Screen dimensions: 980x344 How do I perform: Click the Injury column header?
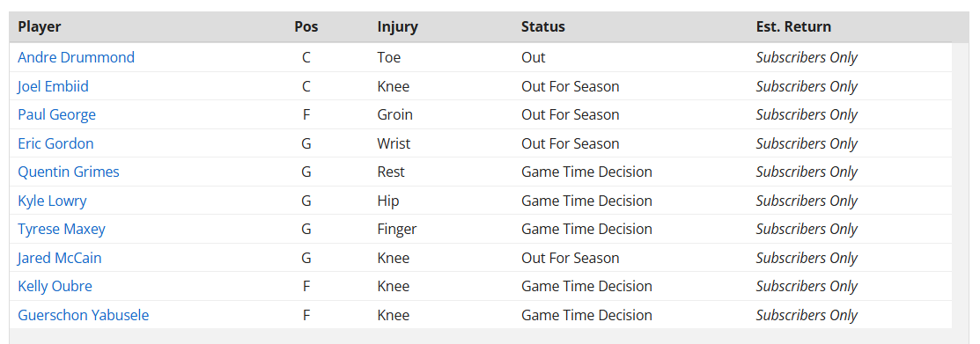397,27
